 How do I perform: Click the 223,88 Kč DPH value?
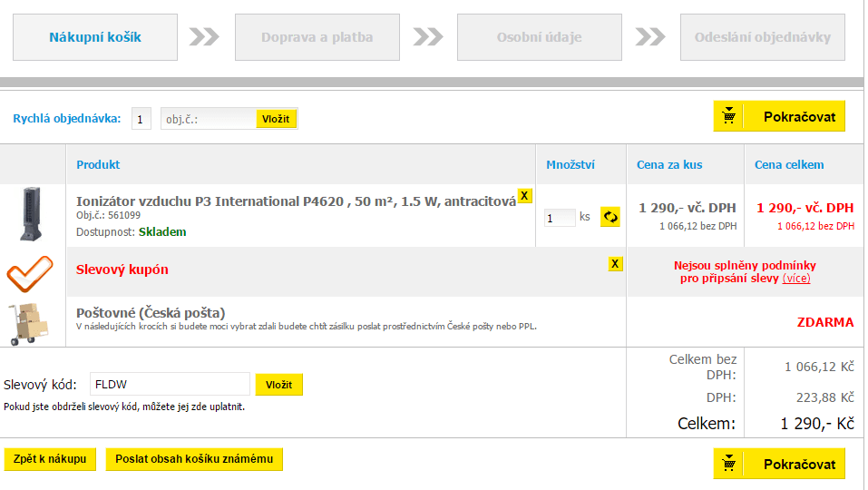click(x=824, y=397)
